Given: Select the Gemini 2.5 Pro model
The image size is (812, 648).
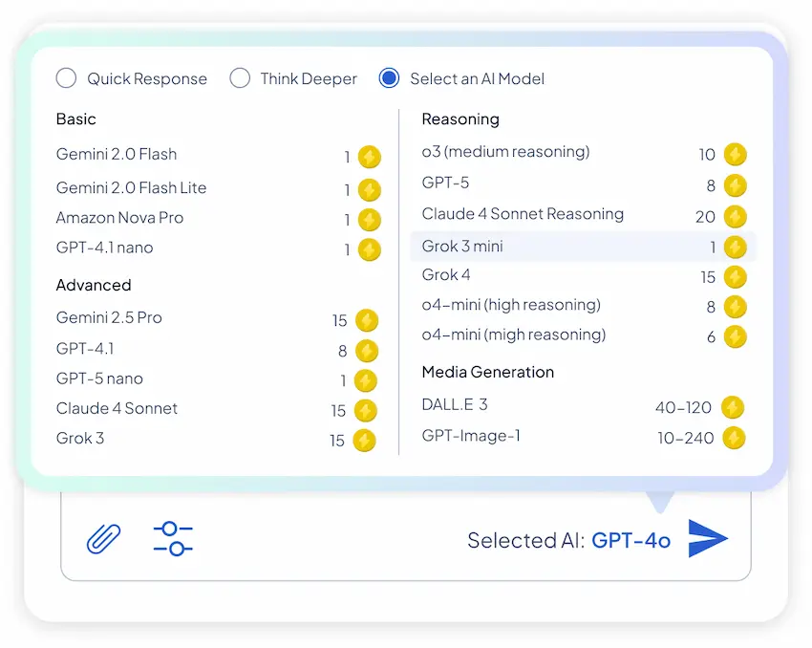Looking at the screenshot, I should 109,317.
